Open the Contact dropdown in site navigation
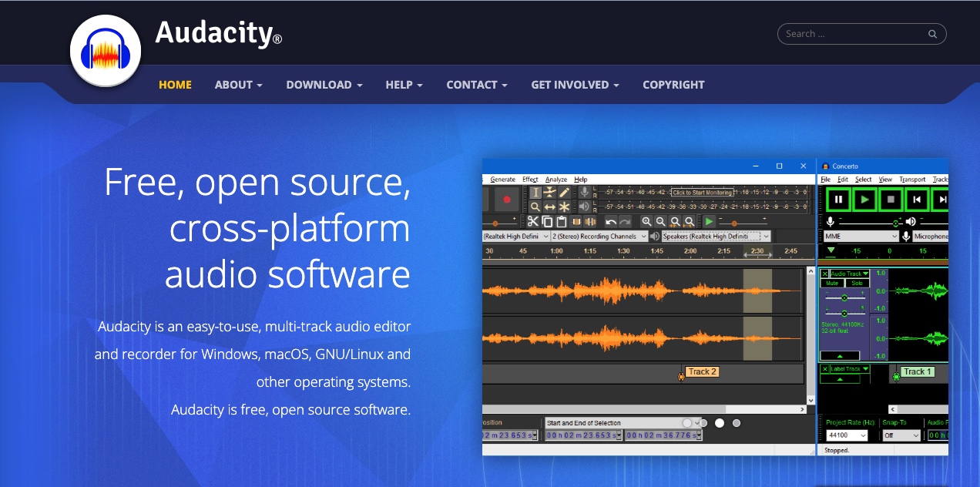Viewport: 980px width, 487px height. point(477,85)
